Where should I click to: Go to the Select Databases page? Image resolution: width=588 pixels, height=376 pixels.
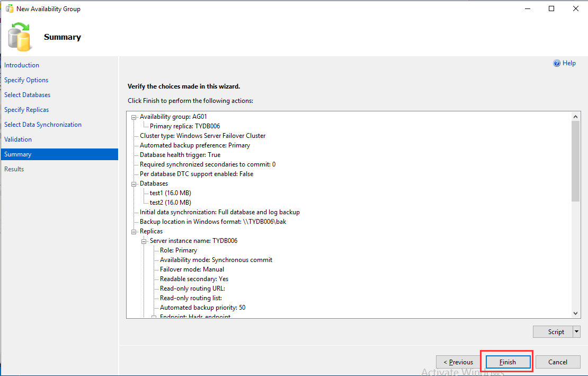click(28, 95)
